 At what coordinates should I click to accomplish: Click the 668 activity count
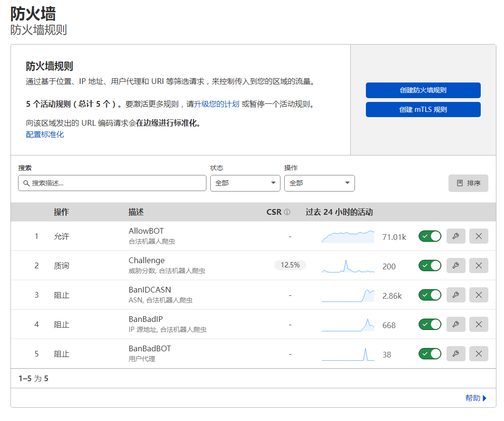pos(389,325)
